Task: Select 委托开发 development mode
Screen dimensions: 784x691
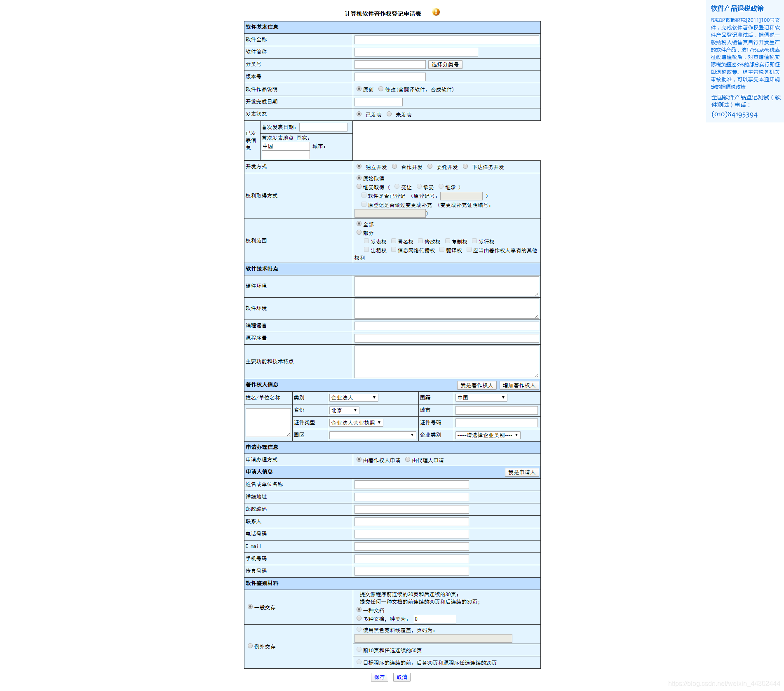Action: point(430,167)
